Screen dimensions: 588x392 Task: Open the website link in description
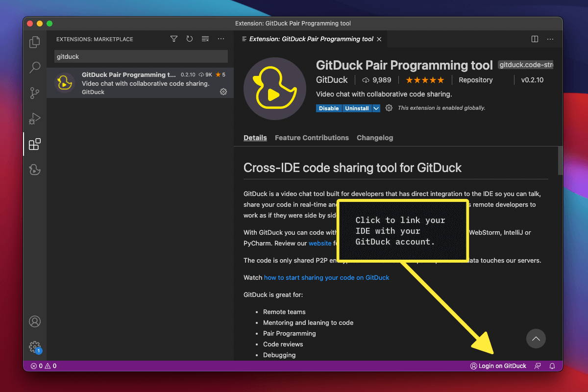pyautogui.click(x=320, y=243)
